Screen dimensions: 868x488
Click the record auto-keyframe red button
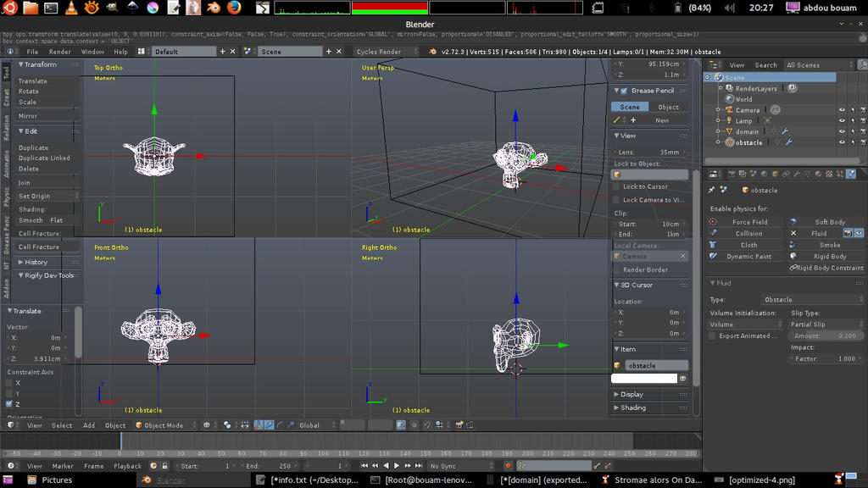(509, 466)
